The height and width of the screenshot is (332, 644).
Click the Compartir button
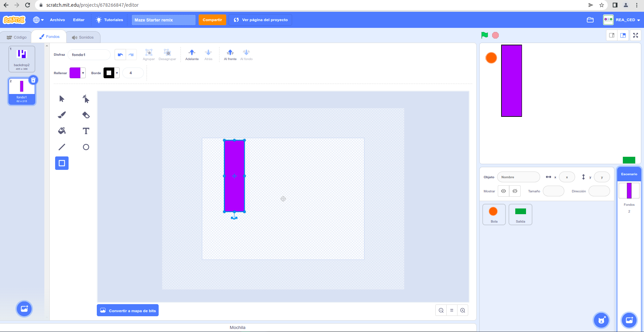tap(212, 20)
